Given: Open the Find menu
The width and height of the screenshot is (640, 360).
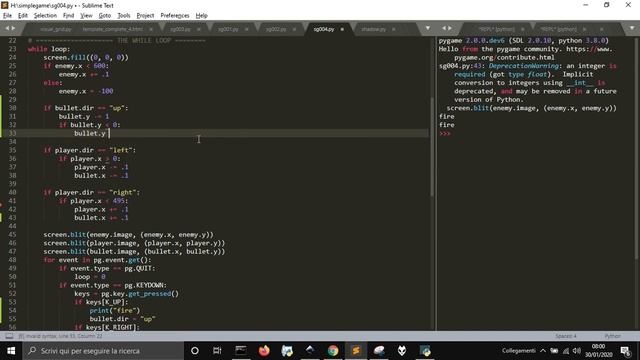Looking at the screenshot, I should click(x=68, y=16).
